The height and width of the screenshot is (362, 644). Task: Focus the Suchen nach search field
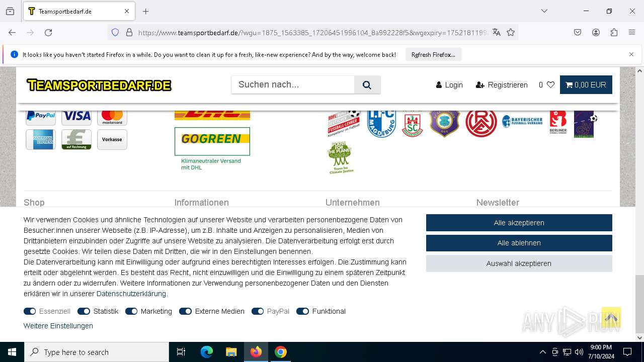point(293,85)
